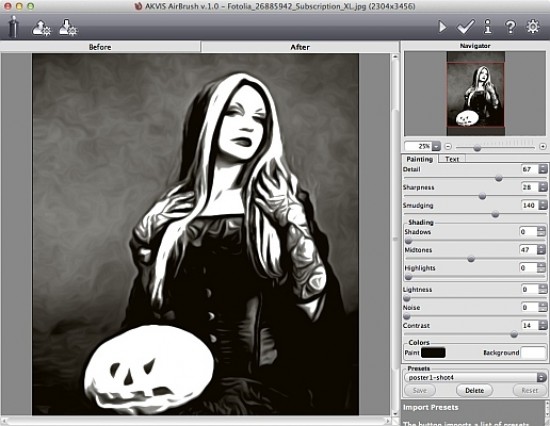Click the Midtones value stepper arrows
Viewport: 550px width, 426px height.
pyautogui.click(x=541, y=250)
